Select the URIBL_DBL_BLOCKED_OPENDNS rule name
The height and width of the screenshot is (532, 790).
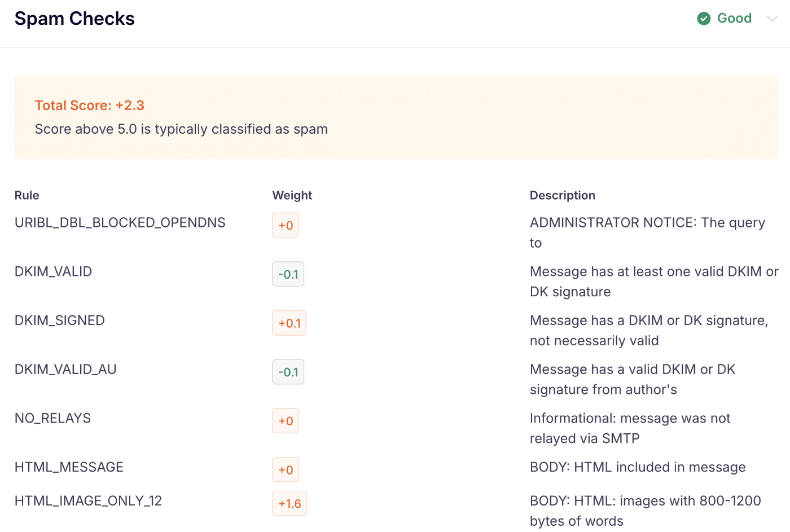[120, 223]
